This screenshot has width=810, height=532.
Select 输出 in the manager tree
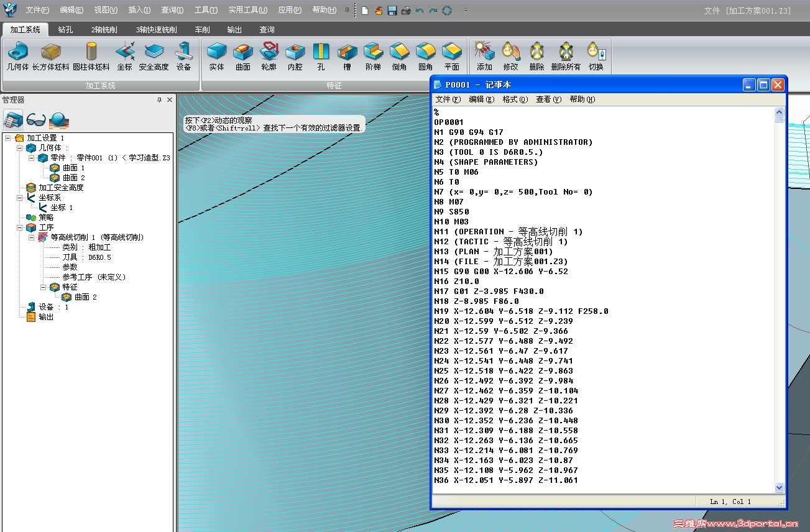tap(40, 317)
